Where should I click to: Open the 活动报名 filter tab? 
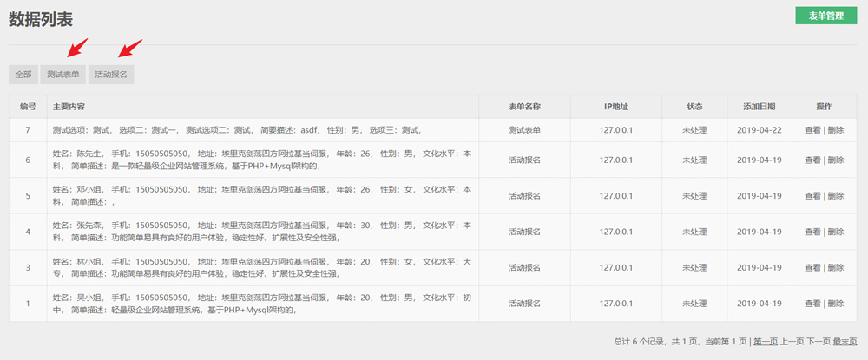111,75
